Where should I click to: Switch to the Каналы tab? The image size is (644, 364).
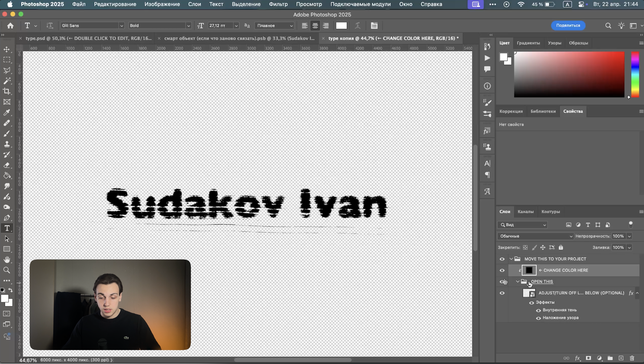[526, 212]
